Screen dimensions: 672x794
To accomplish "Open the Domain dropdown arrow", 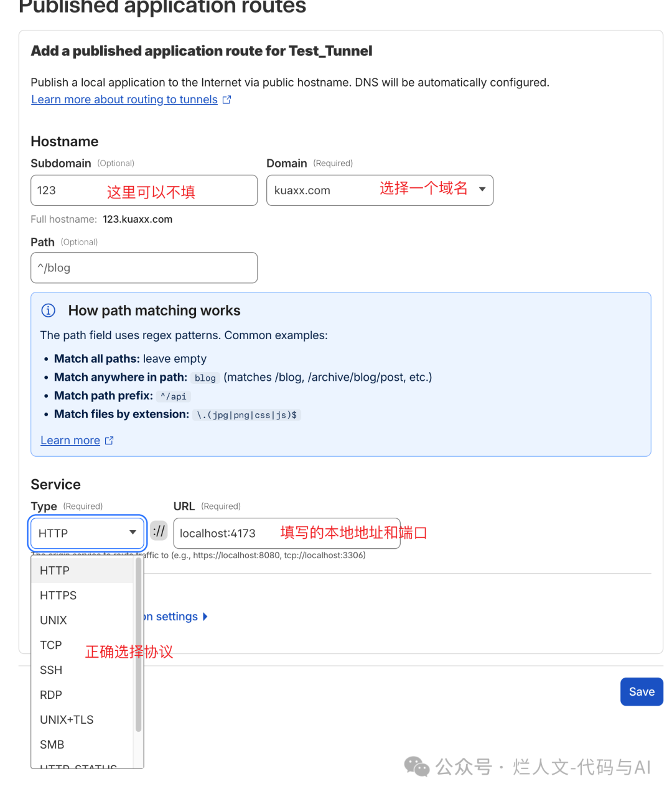I will pyautogui.click(x=482, y=190).
